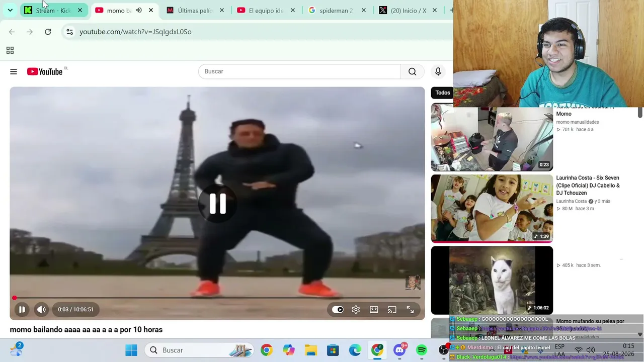Reload the page with the refresh button

coord(48,32)
